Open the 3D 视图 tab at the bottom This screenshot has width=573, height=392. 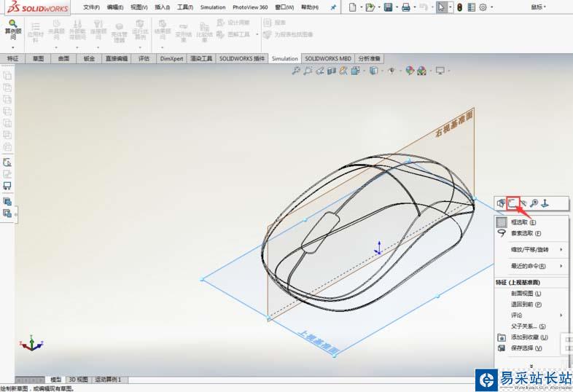tap(78, 380)
